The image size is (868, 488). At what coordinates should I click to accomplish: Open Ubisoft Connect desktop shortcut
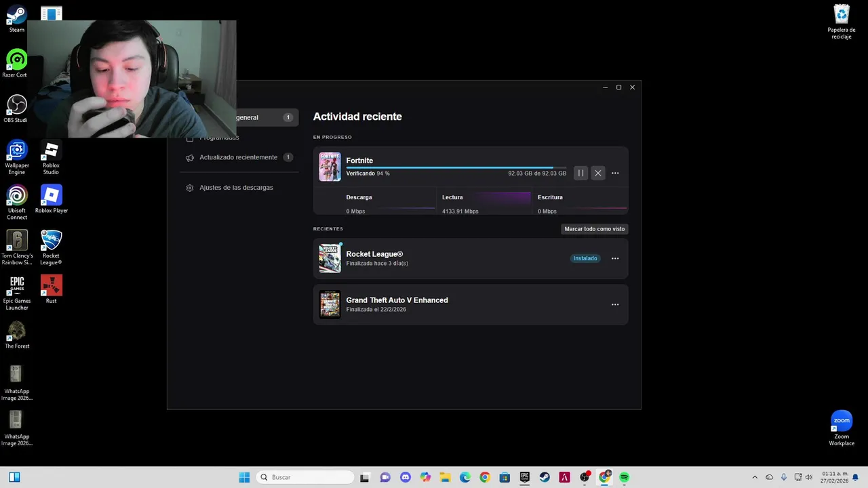(x=17, y=203)
